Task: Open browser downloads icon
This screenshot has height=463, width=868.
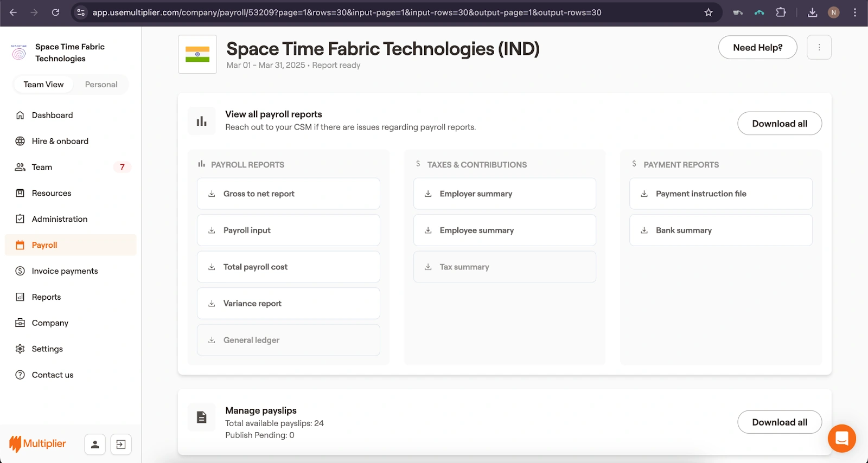Action: pos(812,12)
